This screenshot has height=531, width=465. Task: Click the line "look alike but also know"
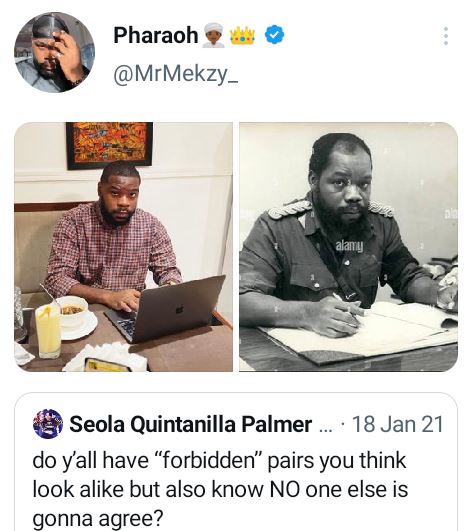click(x=149, y=489)
